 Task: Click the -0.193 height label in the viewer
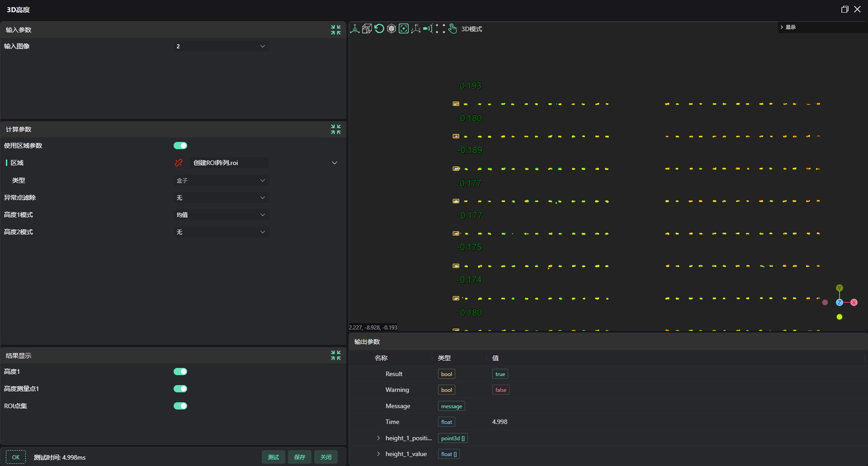pos(469,85)
